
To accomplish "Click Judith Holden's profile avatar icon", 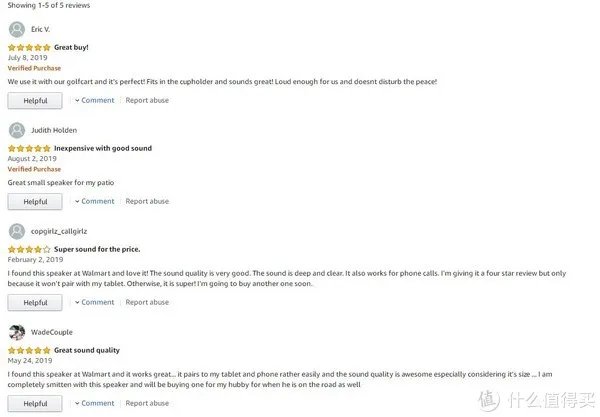I will click(16, 130).
